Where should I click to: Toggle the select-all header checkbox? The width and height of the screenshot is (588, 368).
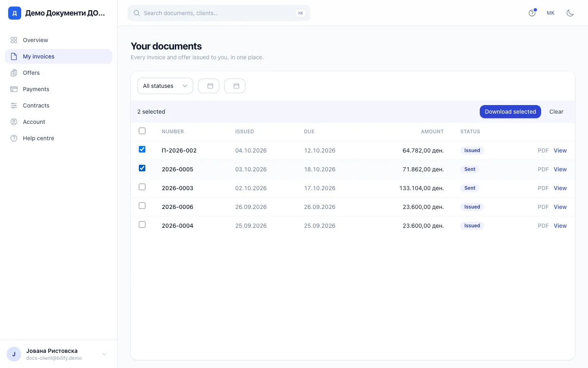142,131
